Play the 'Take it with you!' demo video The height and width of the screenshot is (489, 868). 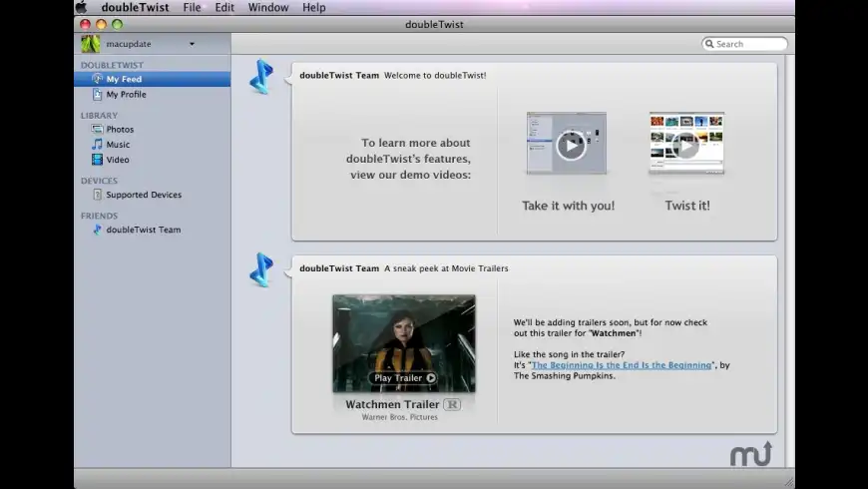570,146
